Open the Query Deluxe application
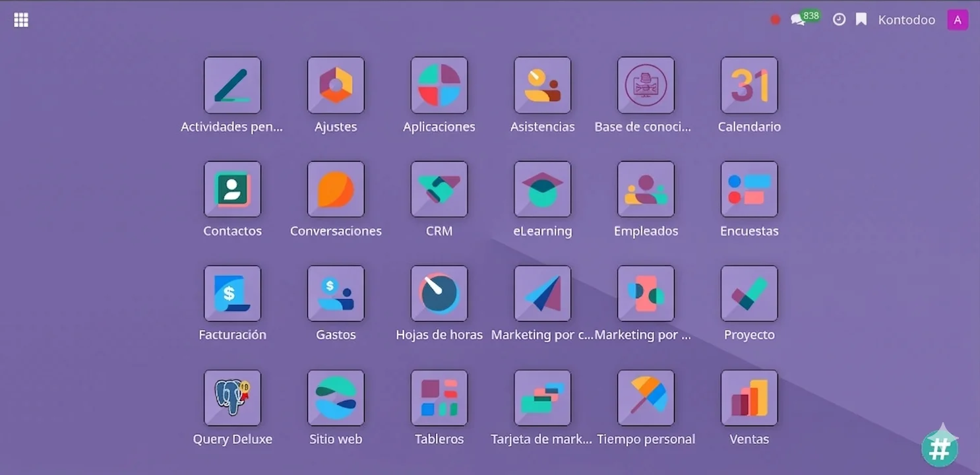 (232, 397)
